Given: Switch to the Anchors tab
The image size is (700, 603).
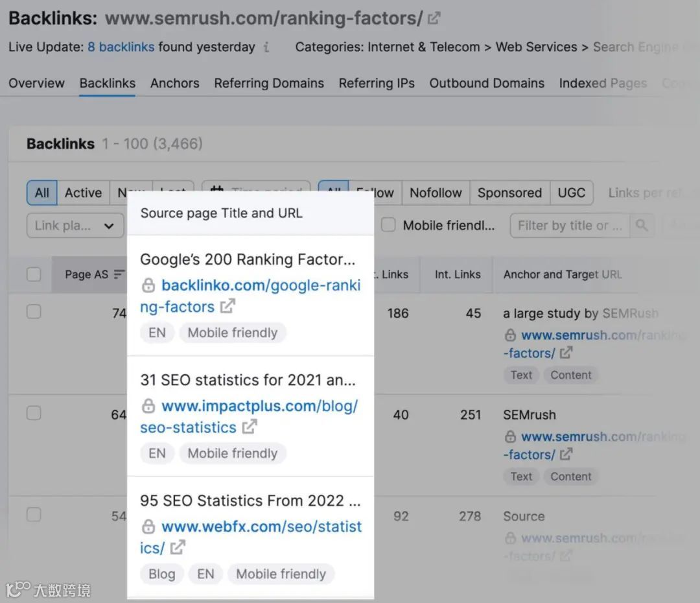Looking at the screenshot, I should pos(174,83).
